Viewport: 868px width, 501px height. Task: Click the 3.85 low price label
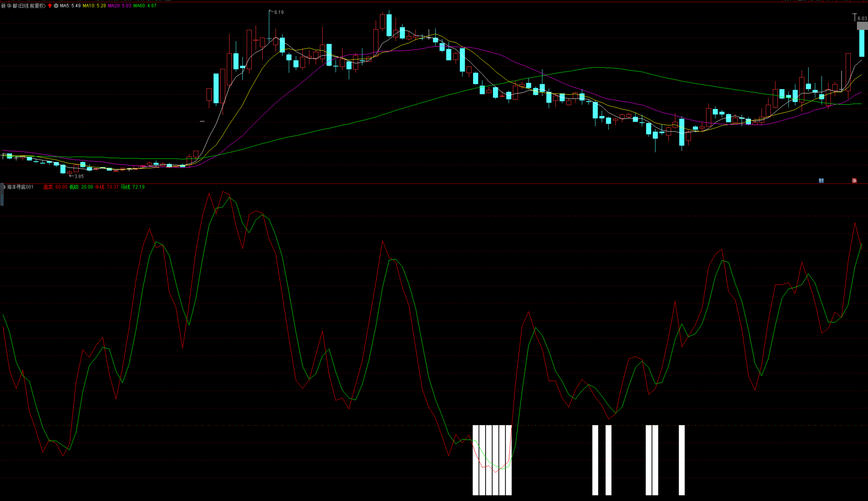(x=79, y=176)
